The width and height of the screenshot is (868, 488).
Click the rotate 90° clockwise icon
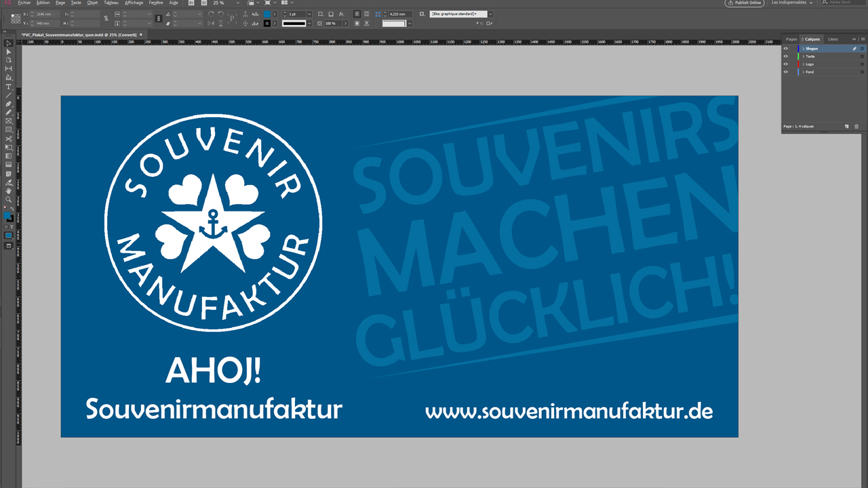click(211, 14)
